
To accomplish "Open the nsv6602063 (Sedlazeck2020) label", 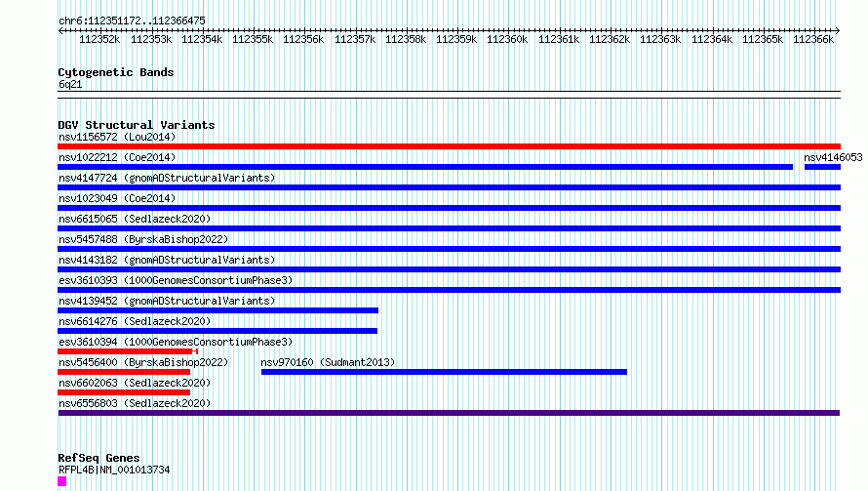I will pos(135,383).
